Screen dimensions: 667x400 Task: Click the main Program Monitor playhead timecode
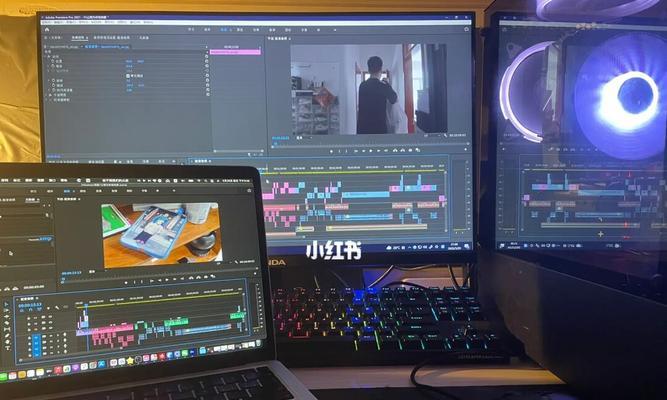click(x=280, y=138)
